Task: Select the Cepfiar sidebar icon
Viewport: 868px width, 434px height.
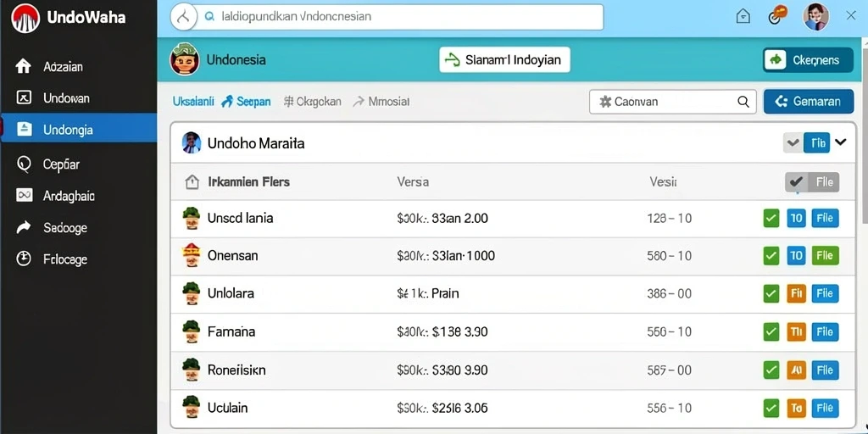Action: click(24, 164)
